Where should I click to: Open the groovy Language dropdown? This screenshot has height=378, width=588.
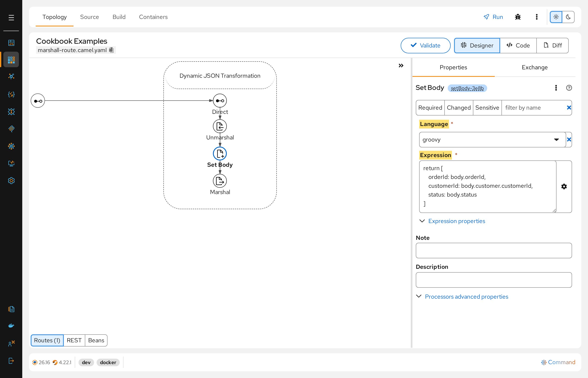tap(492, 140)
